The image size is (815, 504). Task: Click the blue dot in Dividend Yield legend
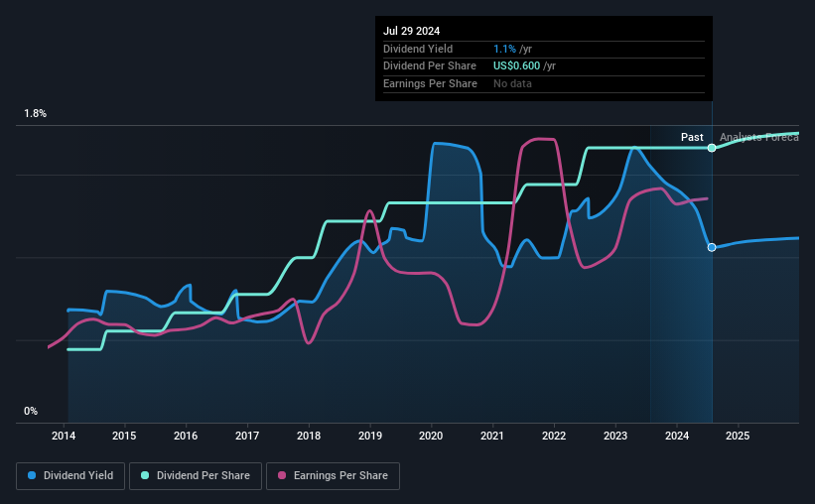click(x=32, y=475)
